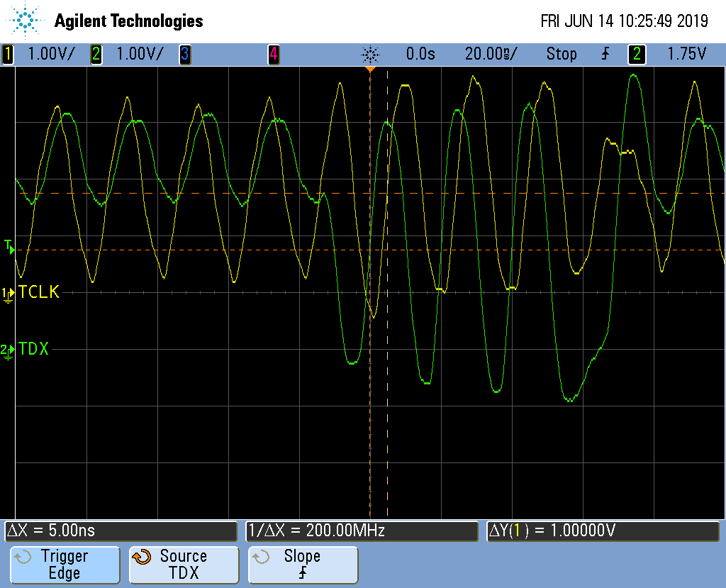Open the Slope softkey selector
This screenshot has width=726, height=588.
[303, 565]
